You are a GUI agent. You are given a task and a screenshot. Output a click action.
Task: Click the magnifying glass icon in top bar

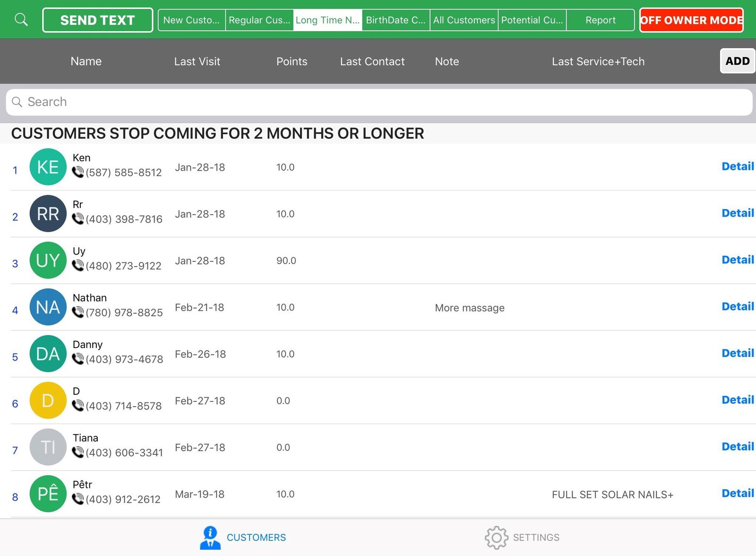[x=21, y=20]
